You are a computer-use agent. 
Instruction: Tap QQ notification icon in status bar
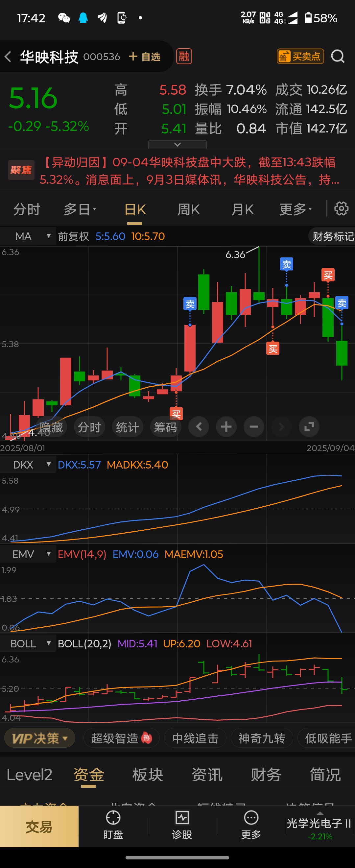click(x=83, y=18)
